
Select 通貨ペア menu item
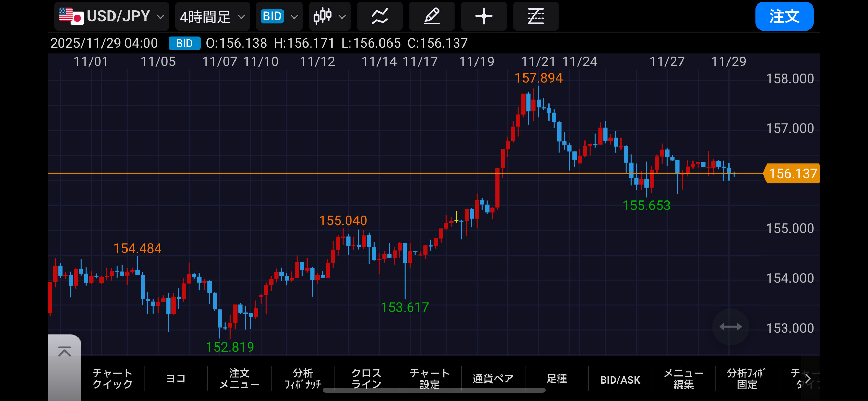click(x=493, y=378)
